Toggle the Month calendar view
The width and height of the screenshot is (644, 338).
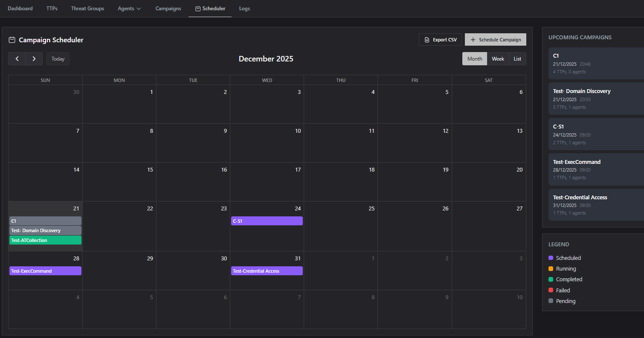(x=474, y=58)
